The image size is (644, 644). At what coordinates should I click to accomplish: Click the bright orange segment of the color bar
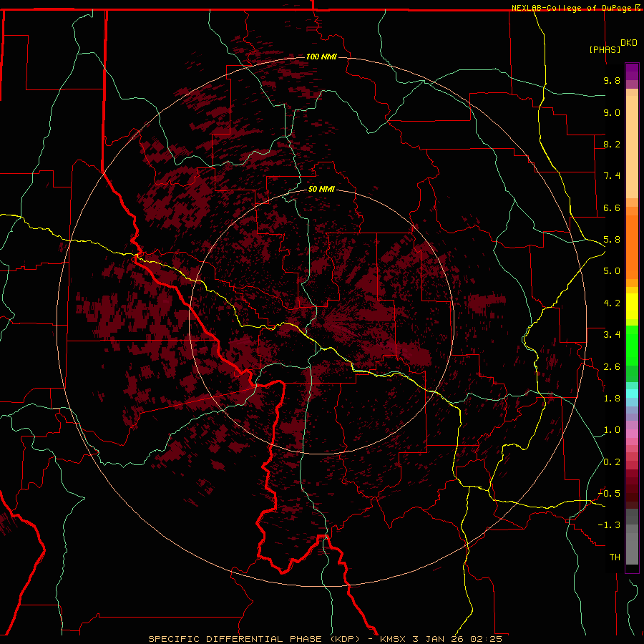[x=632, y=247]
